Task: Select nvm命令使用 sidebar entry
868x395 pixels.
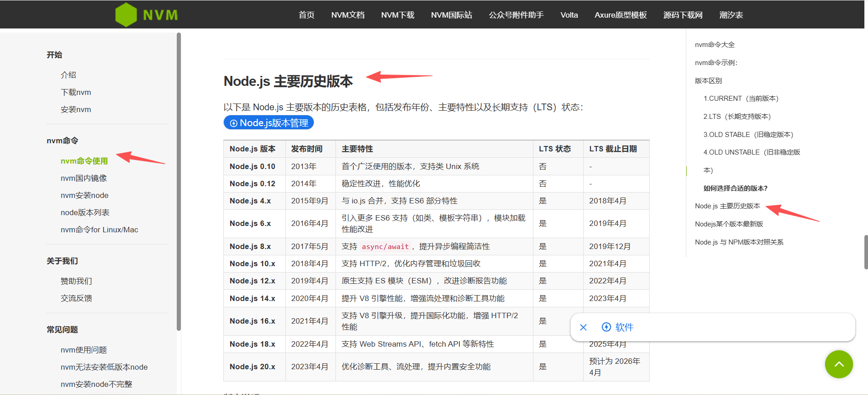Action: coord(84,161)
